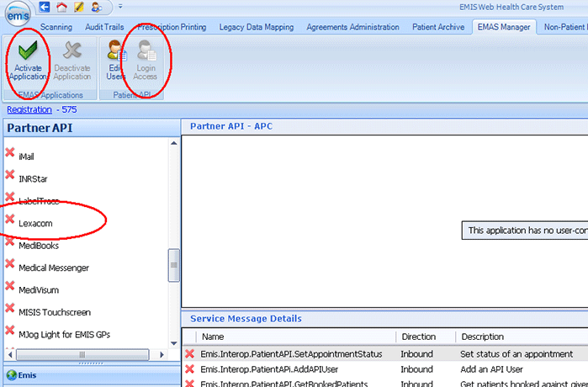Click the Login Access icon
The width and height of the screenshot is (588, 387).
click(x=146, y=60)
